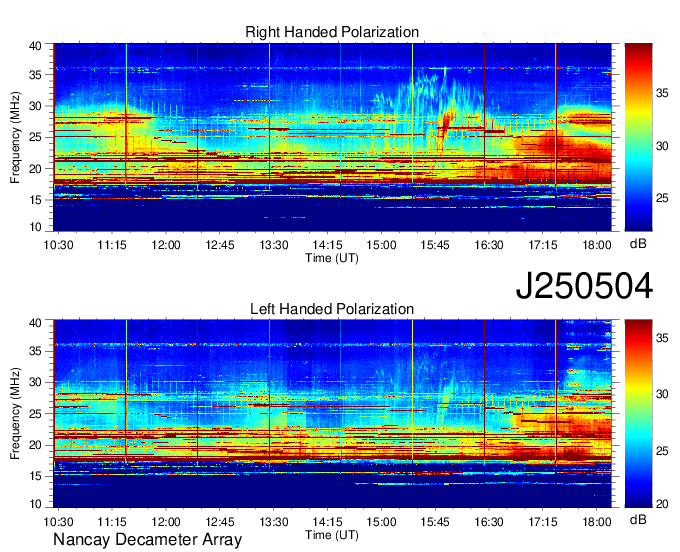
Task: Click "15:45" time tick under Right Handed plot
Action: click(x=435, y=245)
